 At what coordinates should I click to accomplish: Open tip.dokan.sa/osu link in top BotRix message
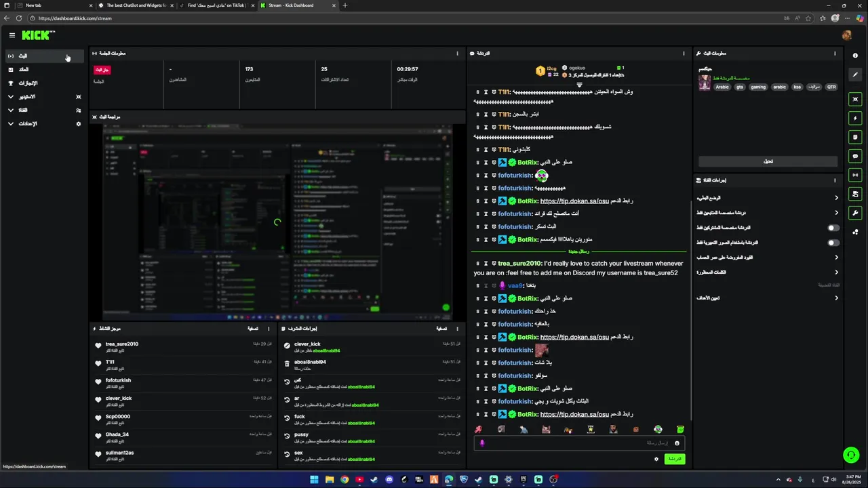(574, 201)
